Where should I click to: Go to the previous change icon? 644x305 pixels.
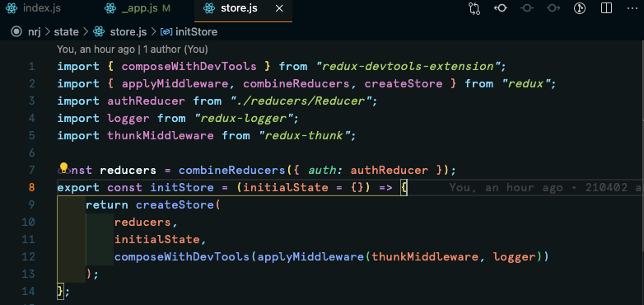click(501, 8)
